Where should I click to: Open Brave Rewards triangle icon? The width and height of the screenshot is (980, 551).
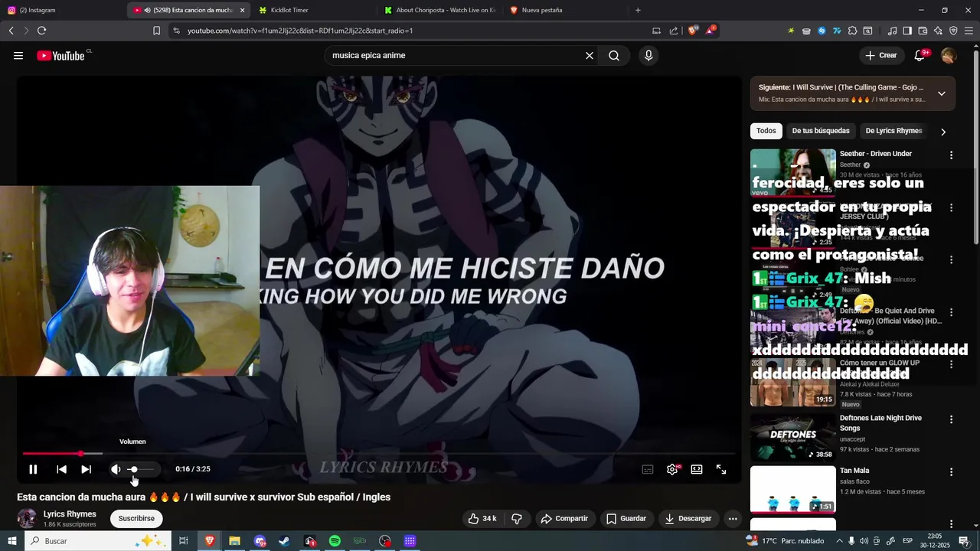point(711,31)
